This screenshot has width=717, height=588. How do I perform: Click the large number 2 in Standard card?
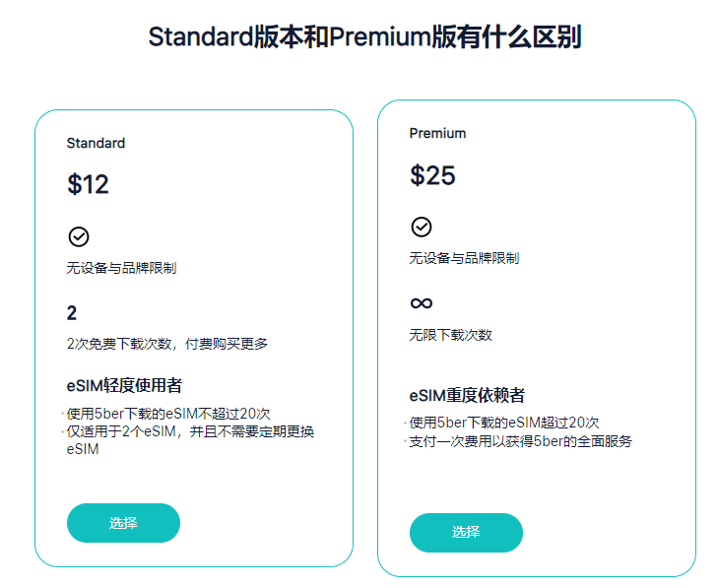pyautogui.click(x=72, y=313)
